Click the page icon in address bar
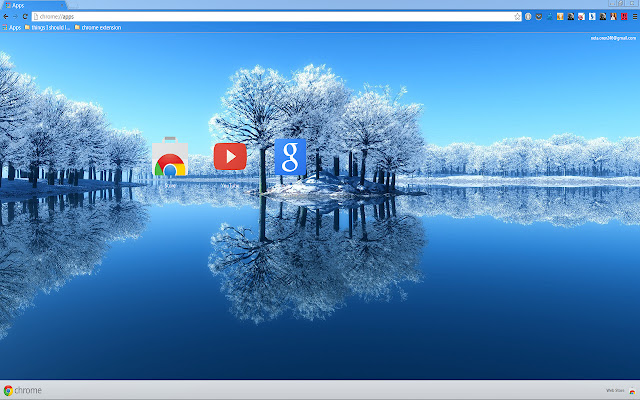Viewport: 640px width, 400px height. [x=36, y=16]
